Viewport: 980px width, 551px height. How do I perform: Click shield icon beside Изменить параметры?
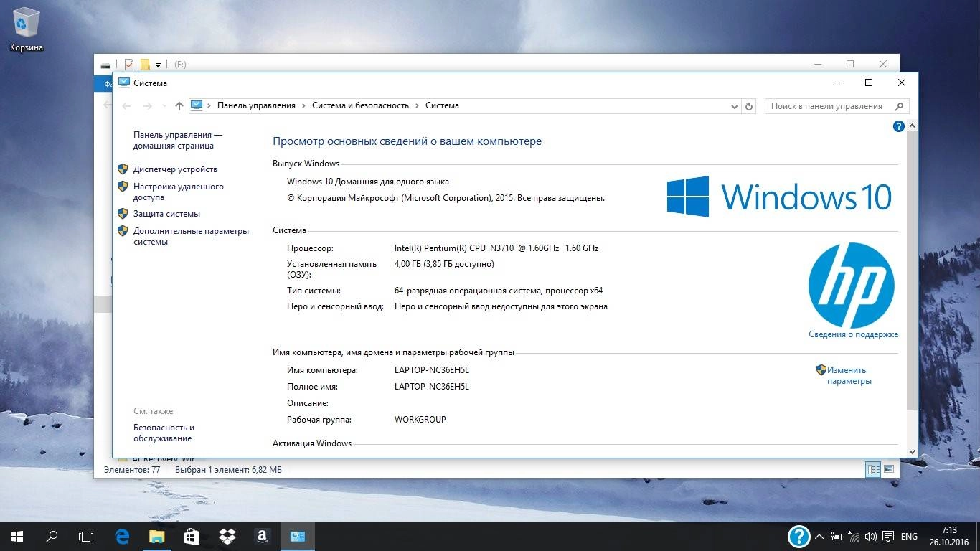[821, 370]
